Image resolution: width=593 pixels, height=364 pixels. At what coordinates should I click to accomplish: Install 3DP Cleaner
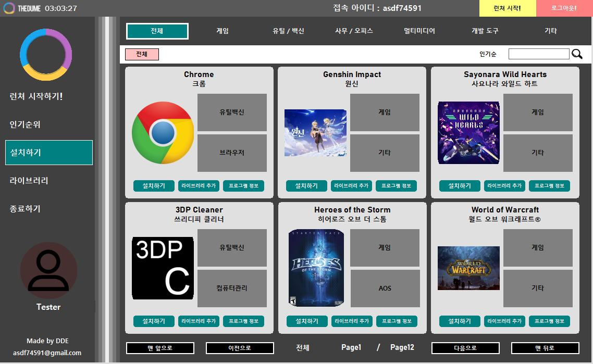[x=154, y=321]
